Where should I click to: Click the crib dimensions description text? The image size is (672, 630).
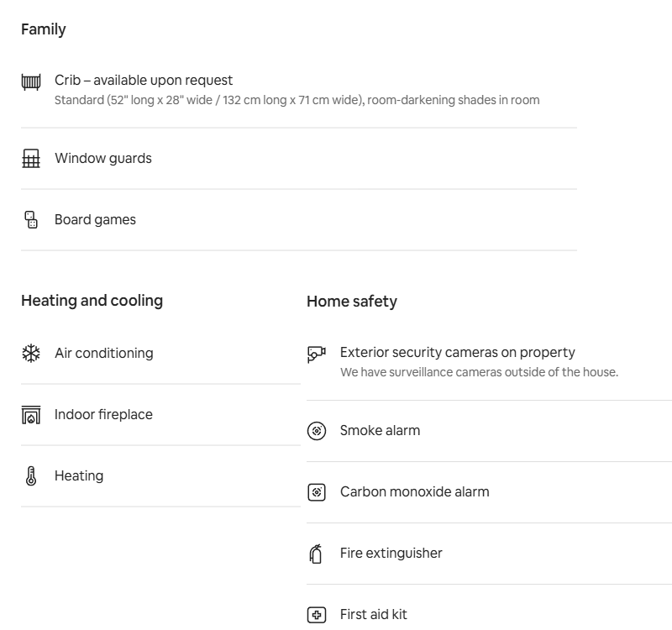point(297,100)
